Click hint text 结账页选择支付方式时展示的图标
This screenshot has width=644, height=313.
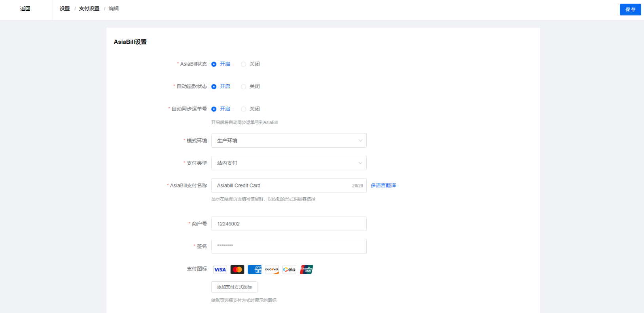pyautogui.click(x=244, y=300)
